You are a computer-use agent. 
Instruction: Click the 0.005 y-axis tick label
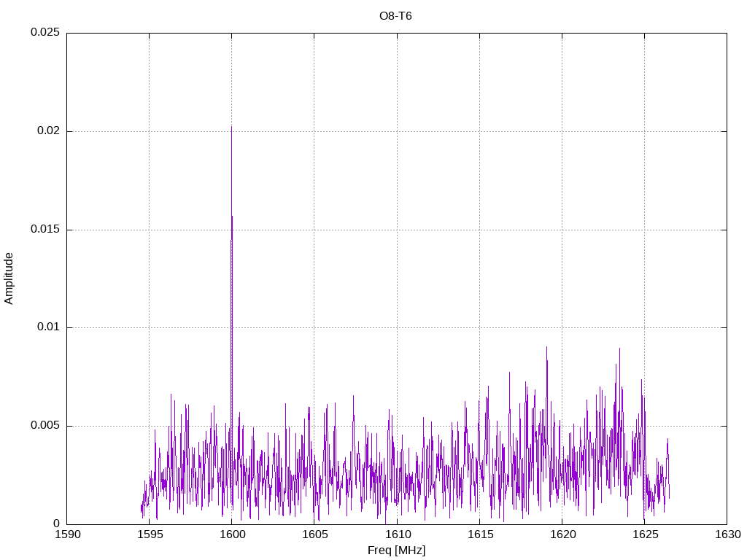45,425
